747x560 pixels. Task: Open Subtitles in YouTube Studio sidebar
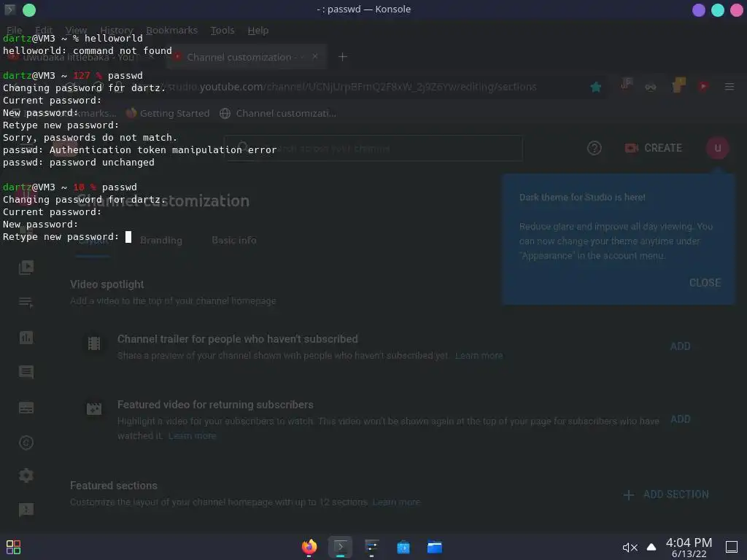[26, 408]
